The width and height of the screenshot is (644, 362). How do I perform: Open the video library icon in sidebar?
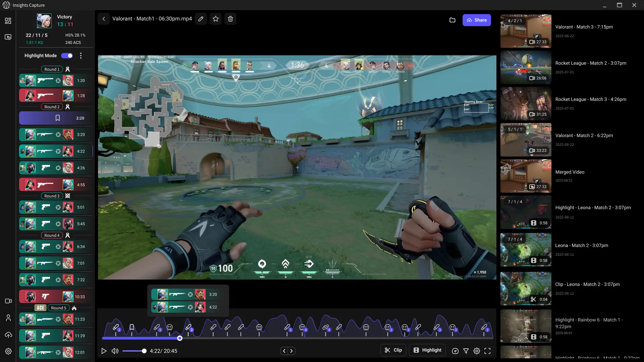[8, 37]
